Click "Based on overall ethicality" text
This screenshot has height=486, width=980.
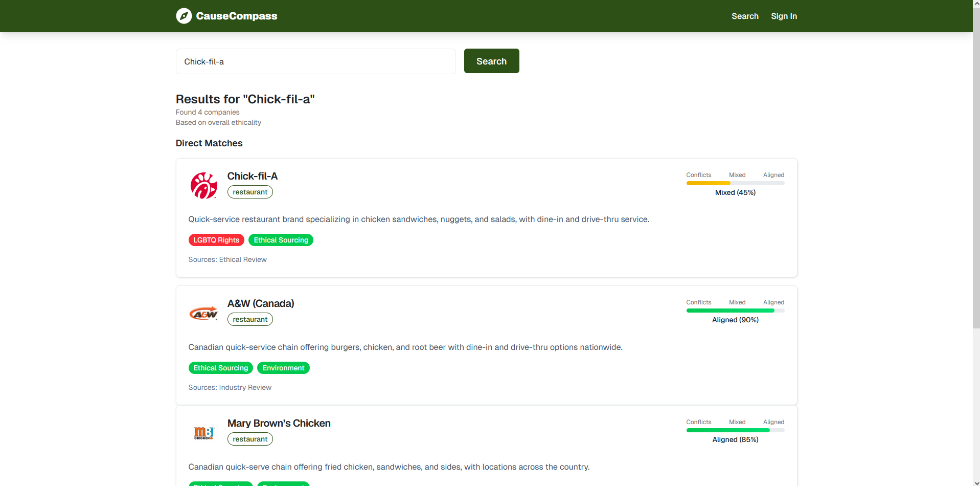pyautogui.click(x=218, y=122)
